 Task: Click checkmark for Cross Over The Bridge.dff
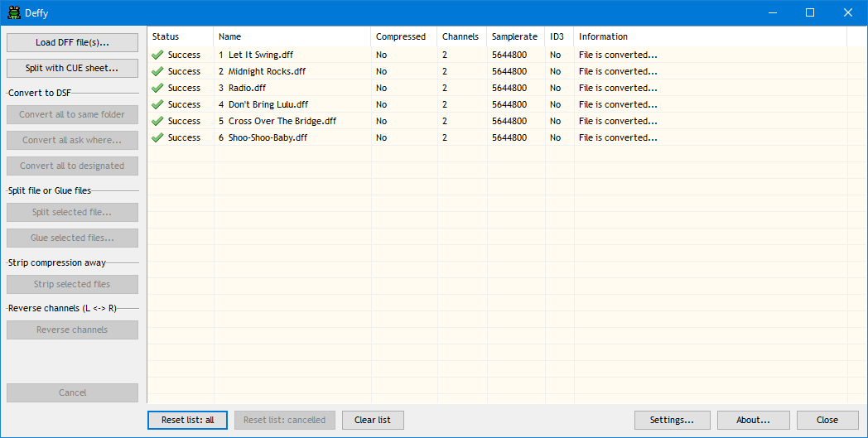click(157, 121)
